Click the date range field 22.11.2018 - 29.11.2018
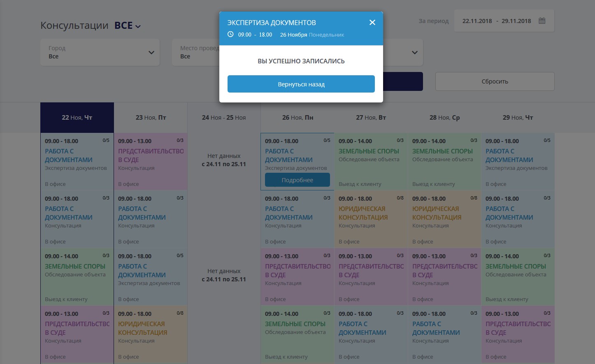The height and width of the screenshot is (364, 595). coord(496,21)
